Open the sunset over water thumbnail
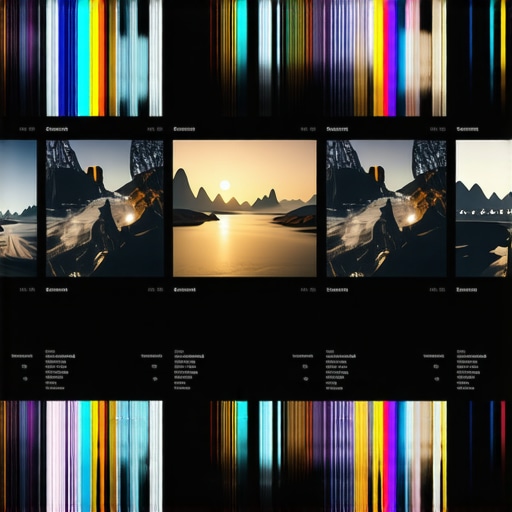This screenshot has height=512, width=512. [x=245, y=208]
